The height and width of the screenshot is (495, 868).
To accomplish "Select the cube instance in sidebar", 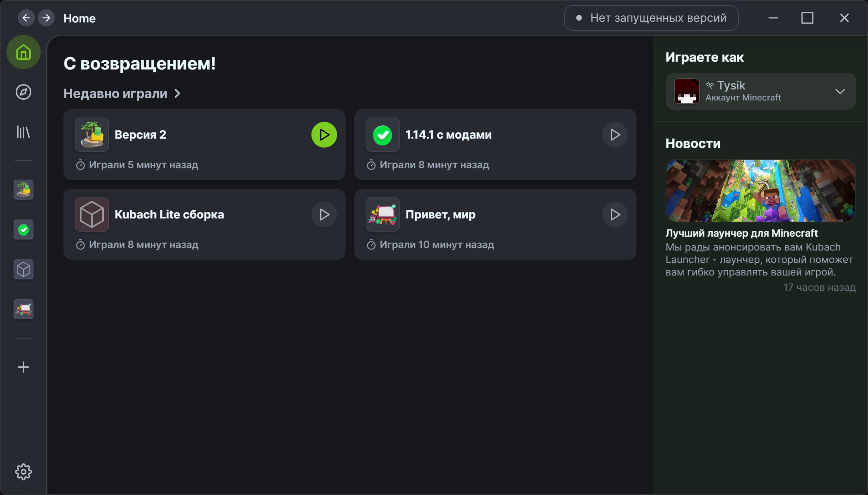I will (24, 270).
